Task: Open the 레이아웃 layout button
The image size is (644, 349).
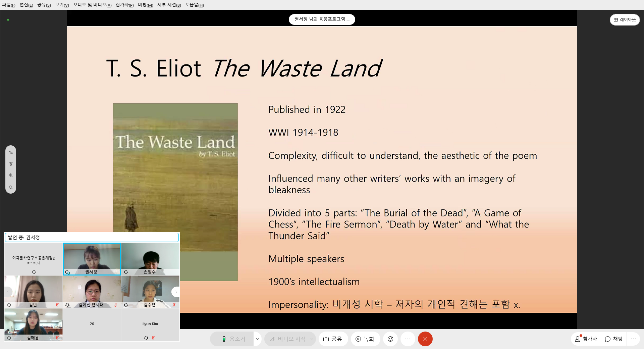Action: 625,20
